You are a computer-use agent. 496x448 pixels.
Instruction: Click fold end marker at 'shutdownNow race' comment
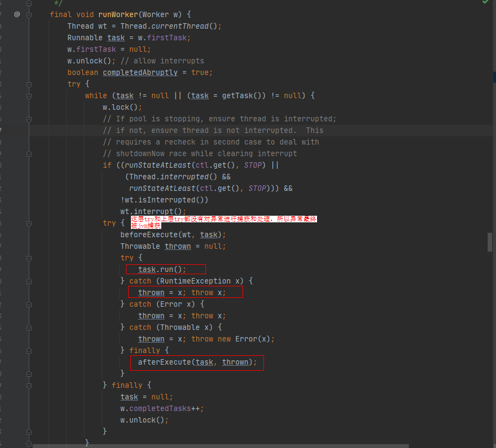(x=29, y=154)
